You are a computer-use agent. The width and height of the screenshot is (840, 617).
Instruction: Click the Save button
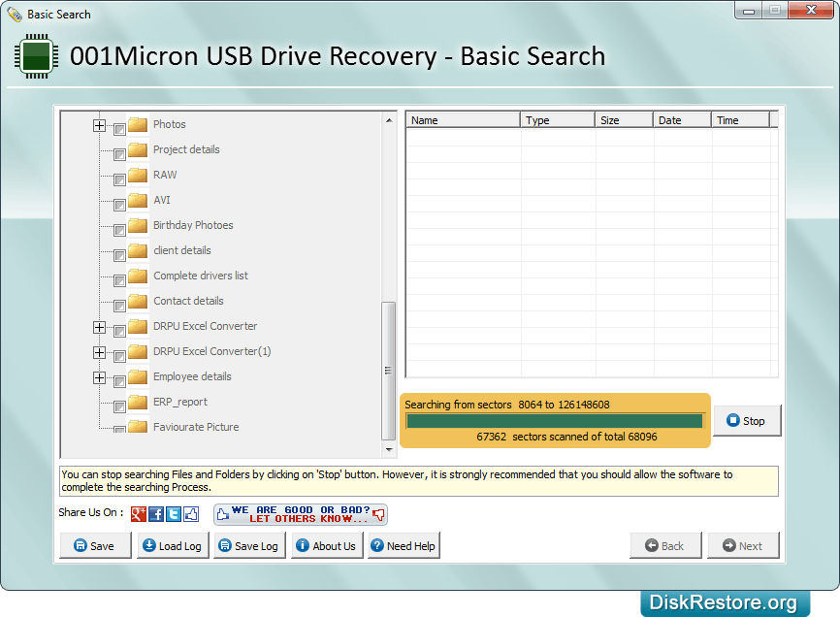pyautogui.click(x=95, y=546)
